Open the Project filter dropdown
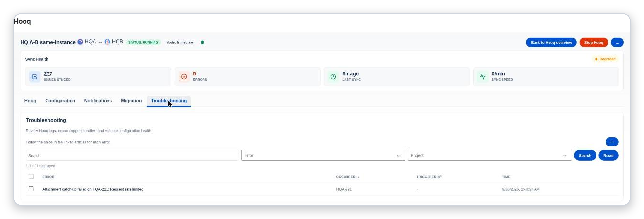This screenshot has height=219, width=644. click(x=489, y=155)
